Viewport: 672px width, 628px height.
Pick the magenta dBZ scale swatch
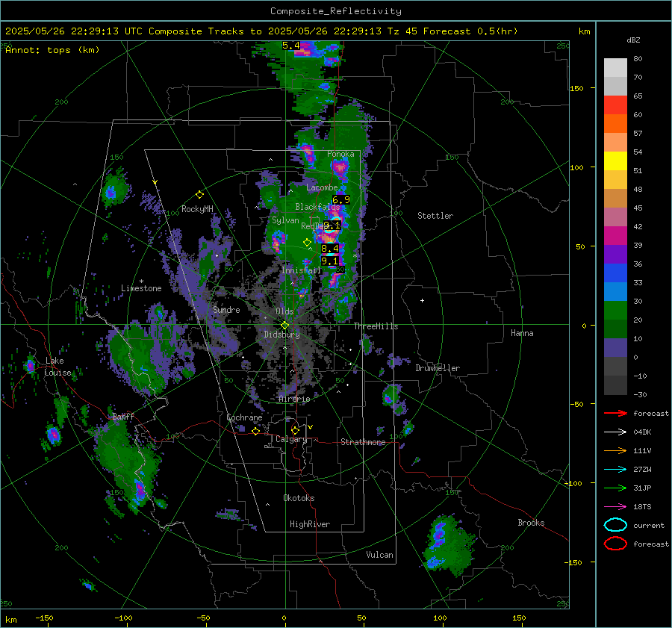[x=615, y=236]
